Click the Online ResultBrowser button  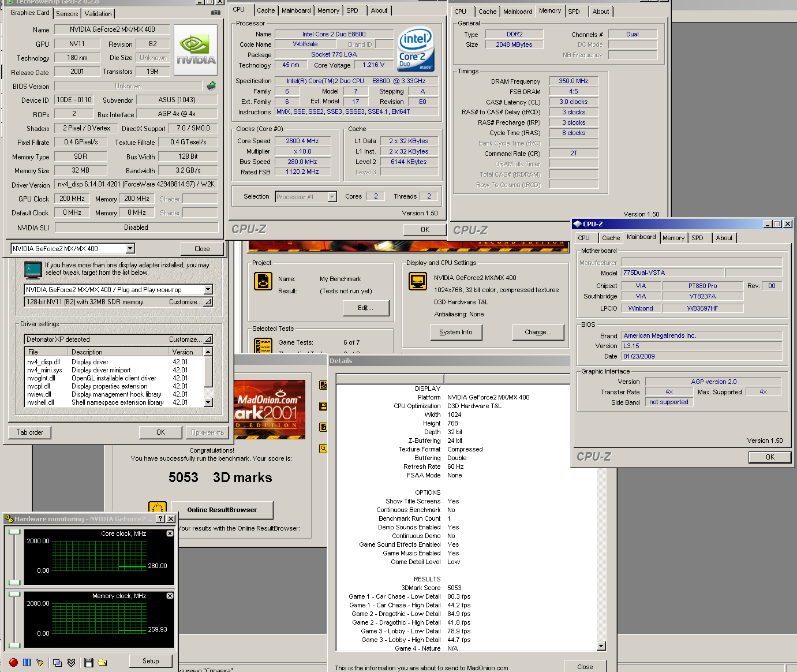tap(222, 510)
